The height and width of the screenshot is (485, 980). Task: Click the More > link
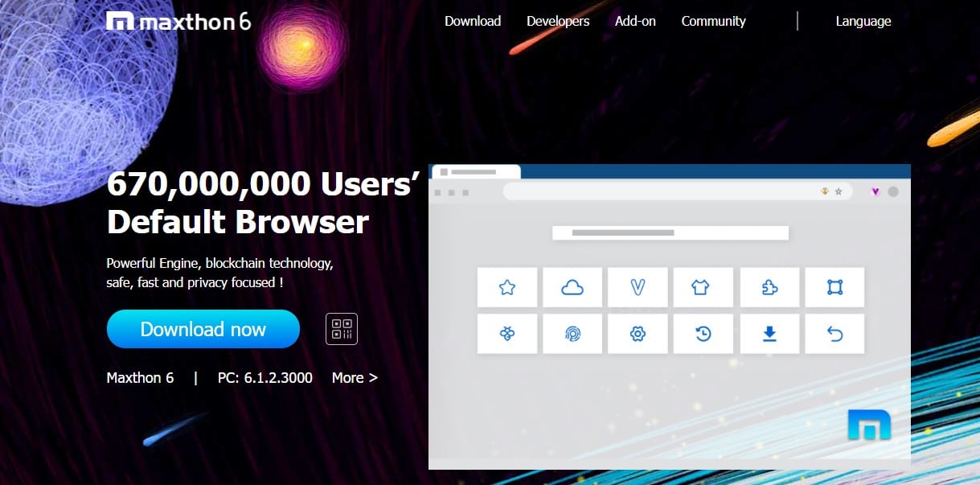click(x=355, y=377)
